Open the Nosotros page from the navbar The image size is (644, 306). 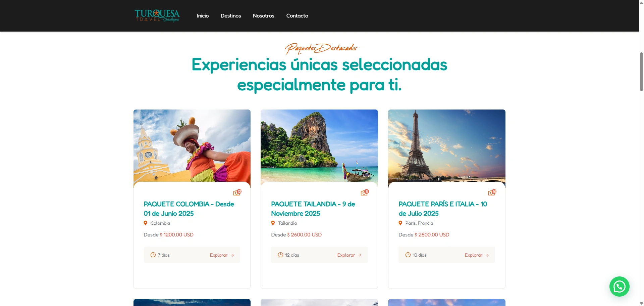pyautogui.click(x=264, y=16)
